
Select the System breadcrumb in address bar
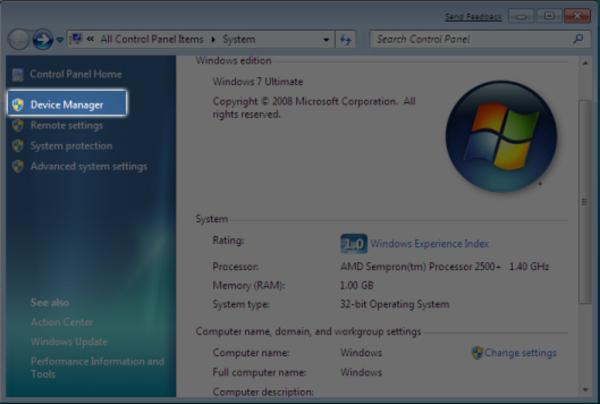pos(238,40)
